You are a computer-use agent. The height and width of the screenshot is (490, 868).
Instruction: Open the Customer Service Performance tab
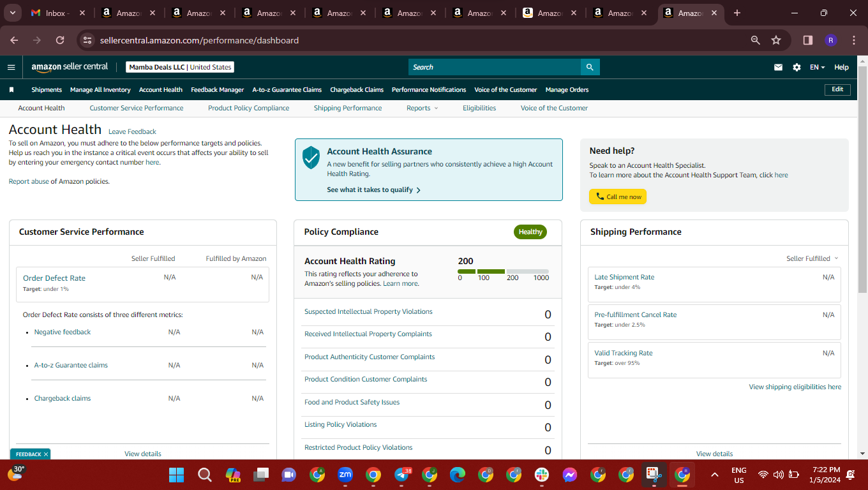pyautogui.click(x=137, y=108)
